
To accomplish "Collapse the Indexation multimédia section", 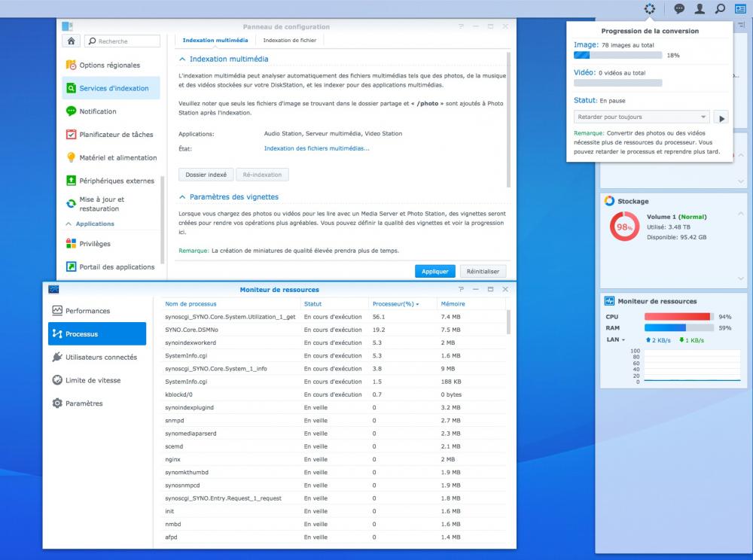I will (x=182, y=59).
